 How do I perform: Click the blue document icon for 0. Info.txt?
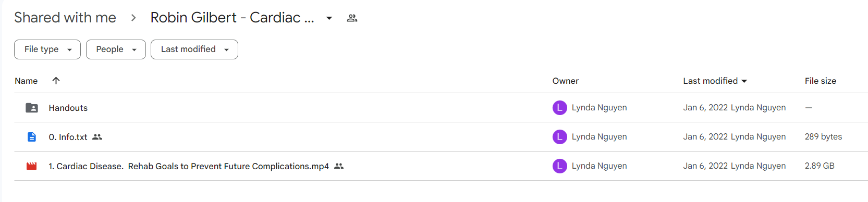click(32, 137)
